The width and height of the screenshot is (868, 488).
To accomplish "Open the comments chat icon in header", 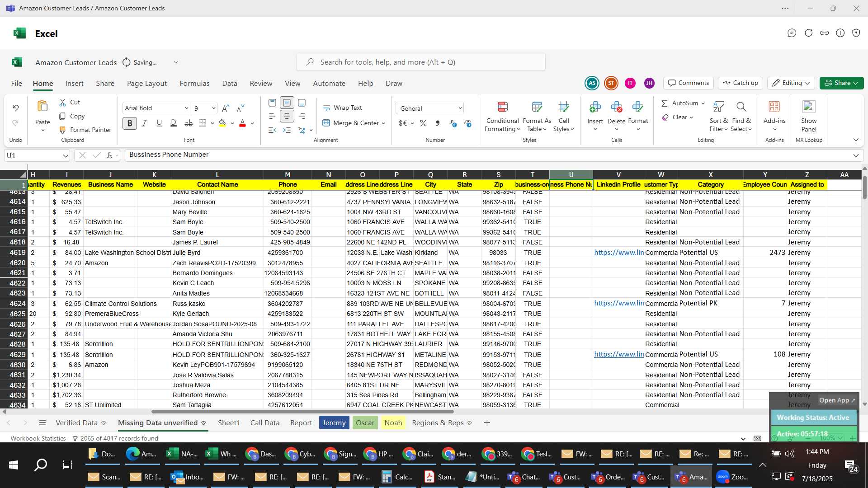I will tap(792, 33).
